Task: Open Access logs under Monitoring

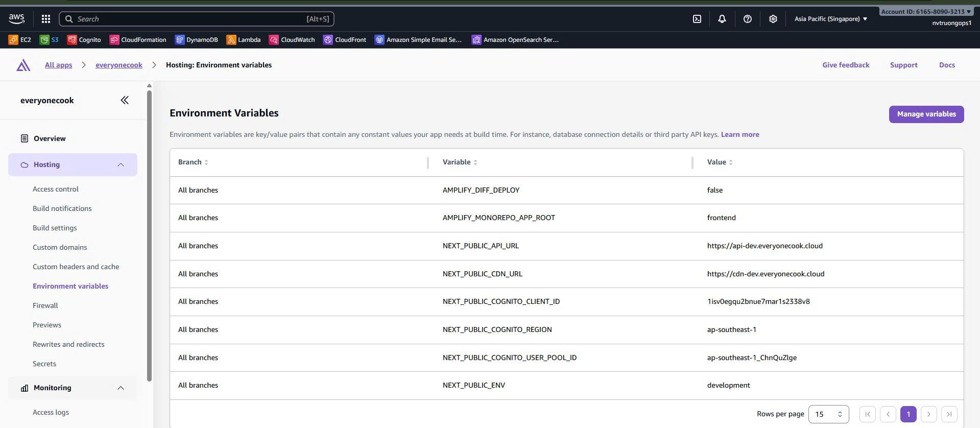Action: pos(51,412)
